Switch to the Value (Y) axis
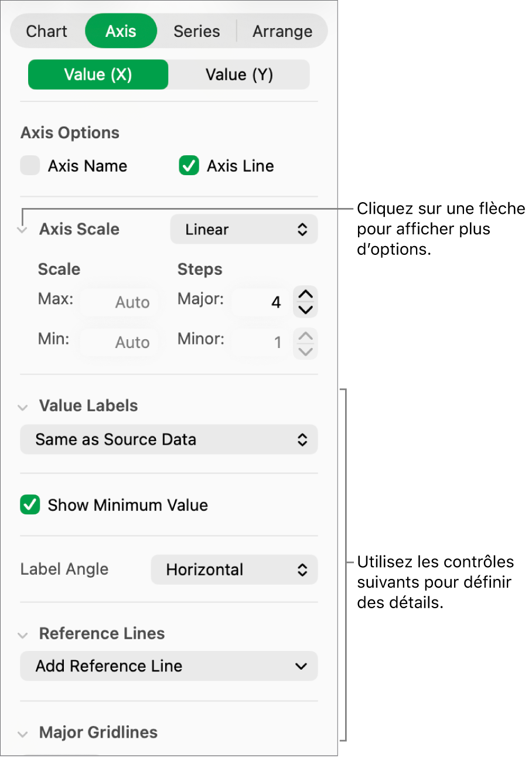 [x=238, y=74]
